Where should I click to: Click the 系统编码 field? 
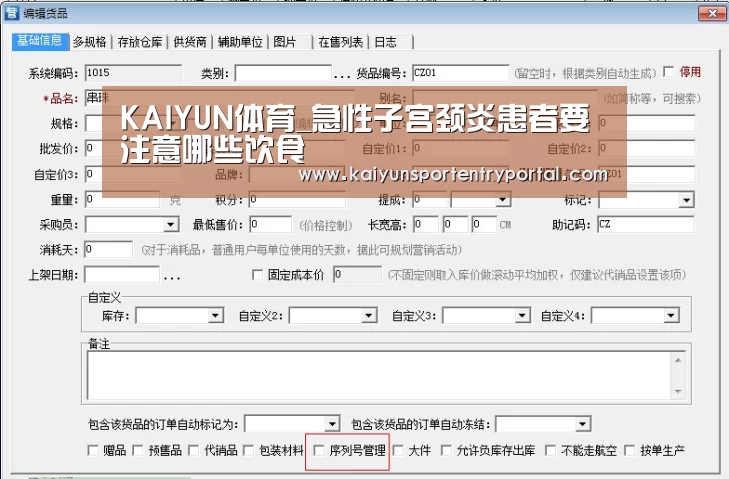133,73
